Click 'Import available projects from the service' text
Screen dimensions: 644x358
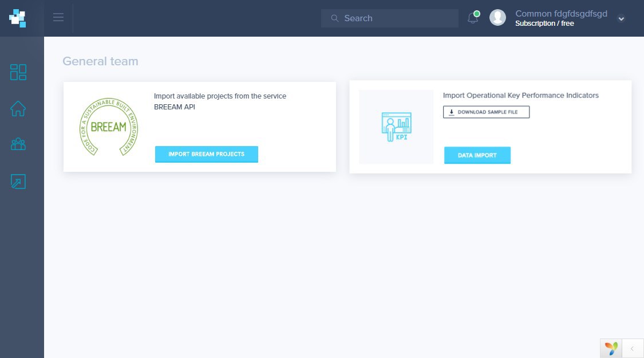[x=220, y=96]
